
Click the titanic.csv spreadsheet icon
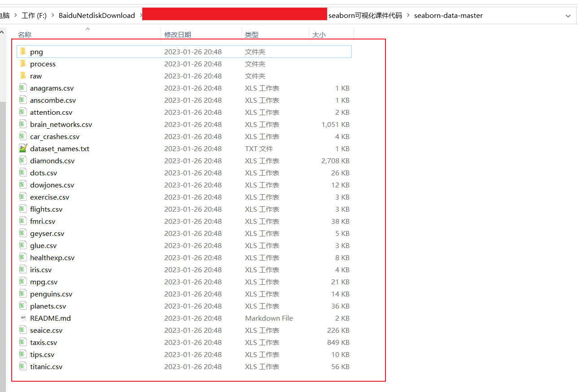tap(23, 366)
